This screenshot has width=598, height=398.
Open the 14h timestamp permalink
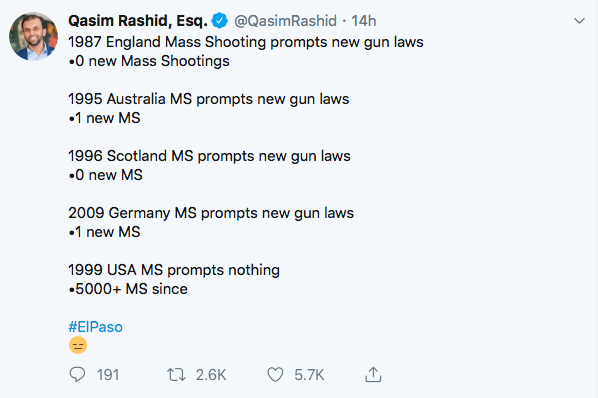pos(364,21)
